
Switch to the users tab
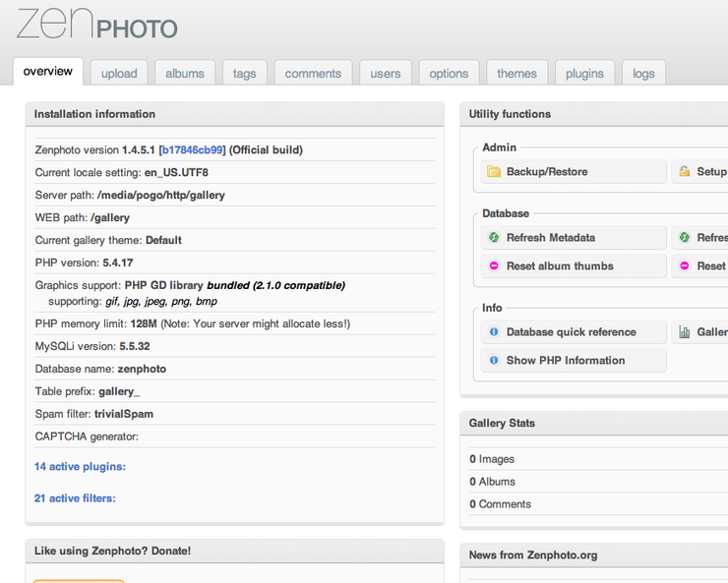pyautogui.click(x=386, y=74)
